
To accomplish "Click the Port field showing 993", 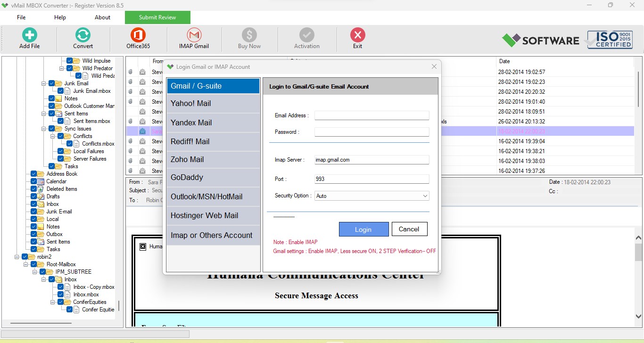I will click(372, 179).
